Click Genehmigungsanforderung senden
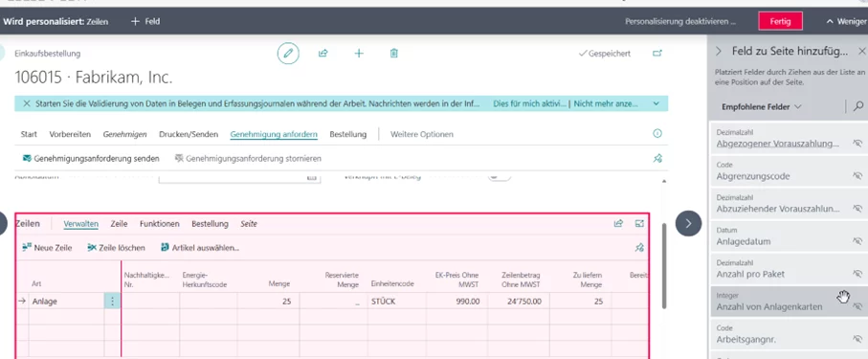 pyautogui.click(x=91, y=159)
